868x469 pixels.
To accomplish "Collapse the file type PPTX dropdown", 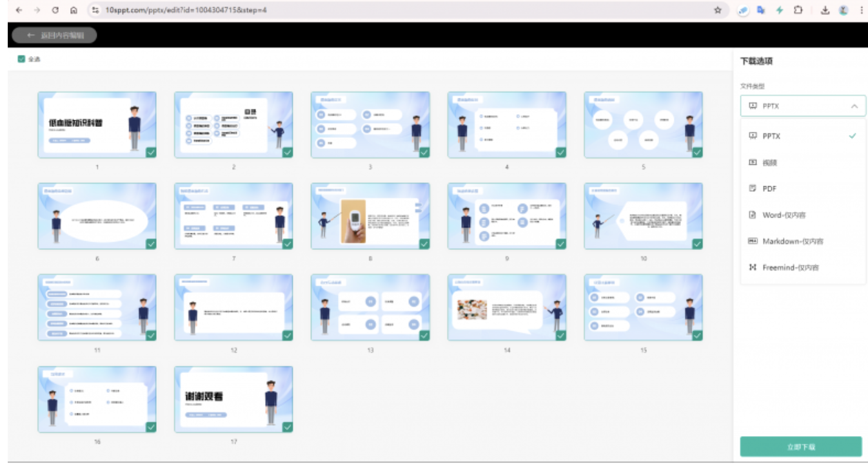I will tap(802, 106).
